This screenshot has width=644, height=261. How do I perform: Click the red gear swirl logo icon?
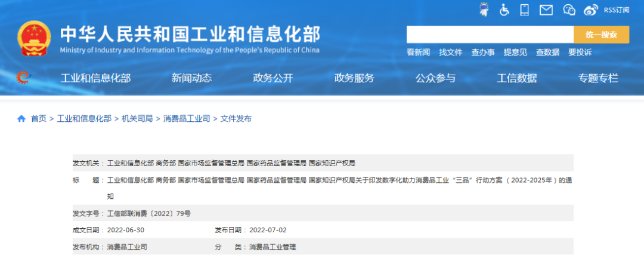click(23, 78)
